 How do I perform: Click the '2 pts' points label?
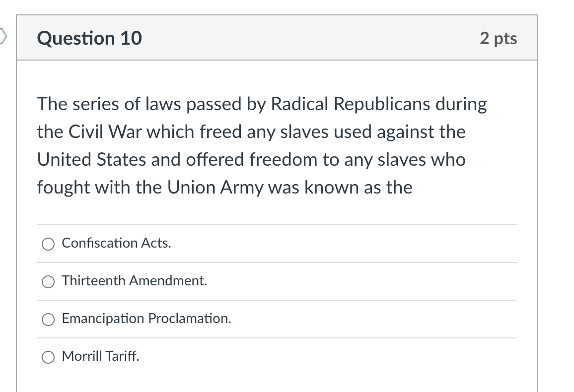[x=498, y=38]
